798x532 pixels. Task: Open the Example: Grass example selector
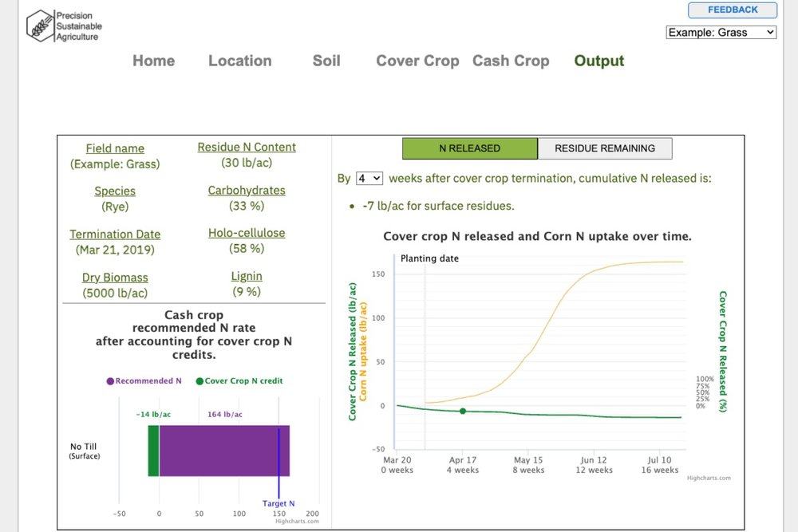coord(721,32)
